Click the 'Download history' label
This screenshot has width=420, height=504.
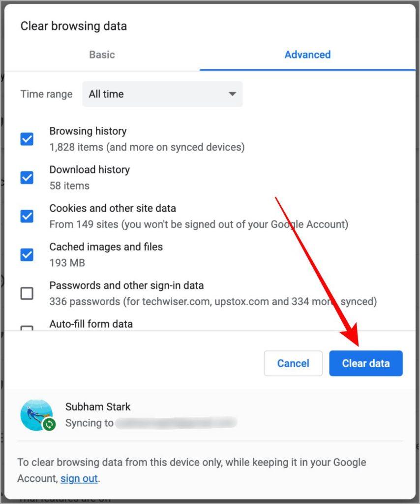pyautogui.click(x=90, y=169)
